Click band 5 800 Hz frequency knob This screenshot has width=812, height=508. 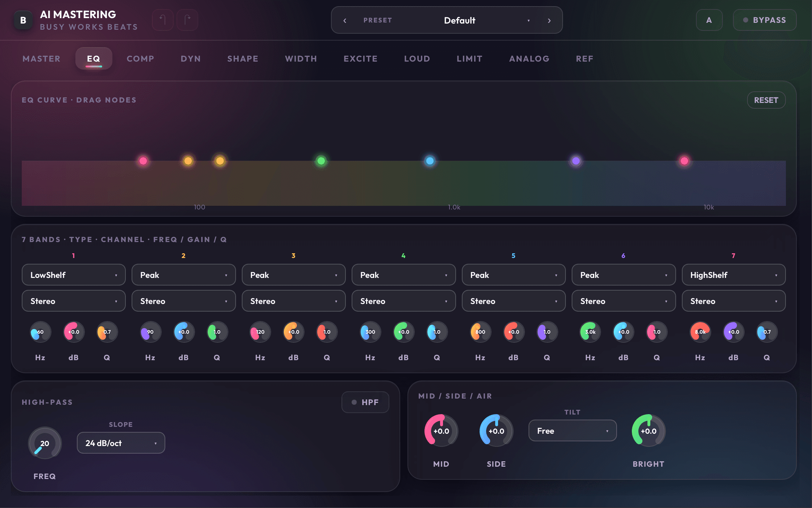click(480, 332)
